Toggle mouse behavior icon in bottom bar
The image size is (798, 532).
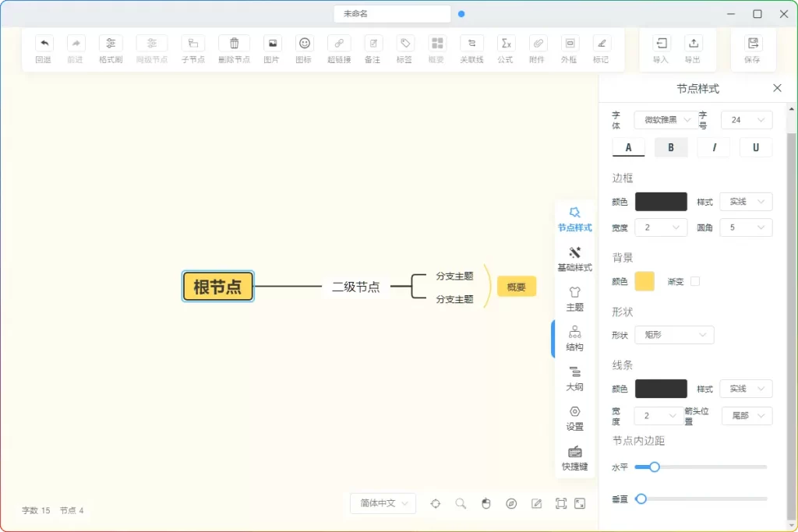click(486, 503)
